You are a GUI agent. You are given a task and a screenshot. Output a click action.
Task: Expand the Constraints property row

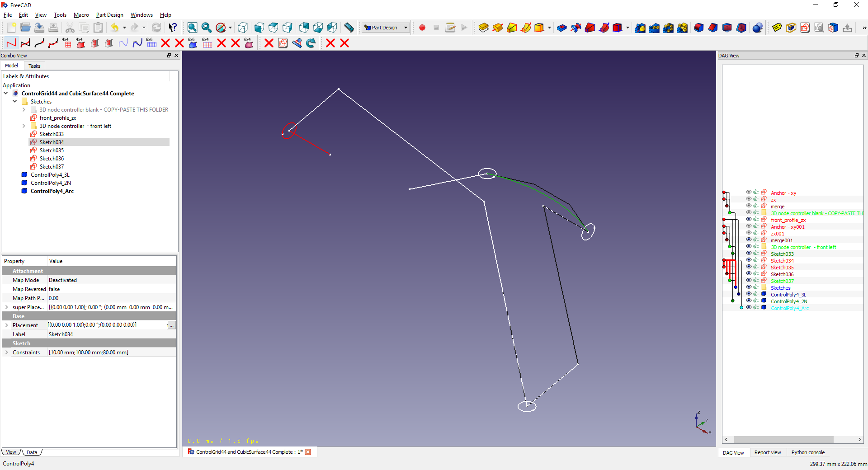click(7, 352)
